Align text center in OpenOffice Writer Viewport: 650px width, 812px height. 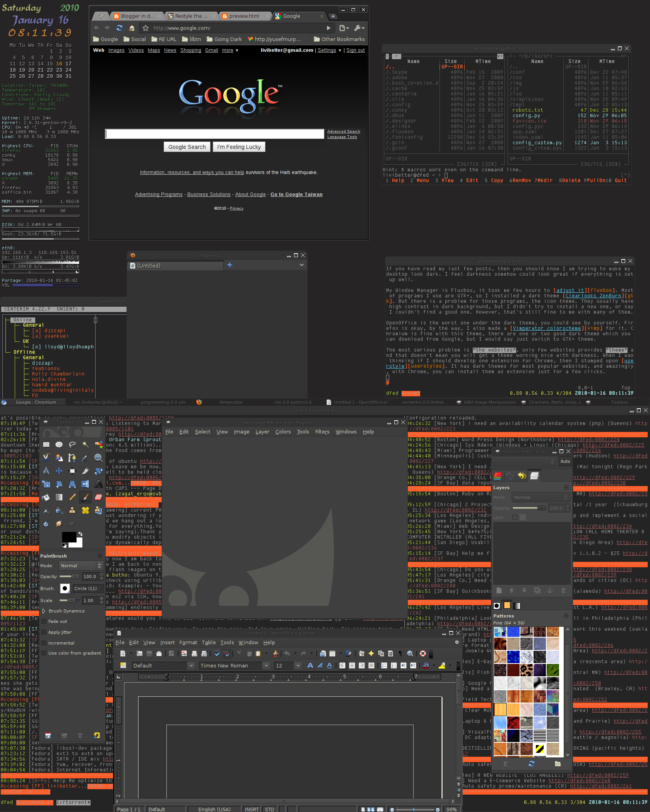pyautogui.click(x=352, y=665)
